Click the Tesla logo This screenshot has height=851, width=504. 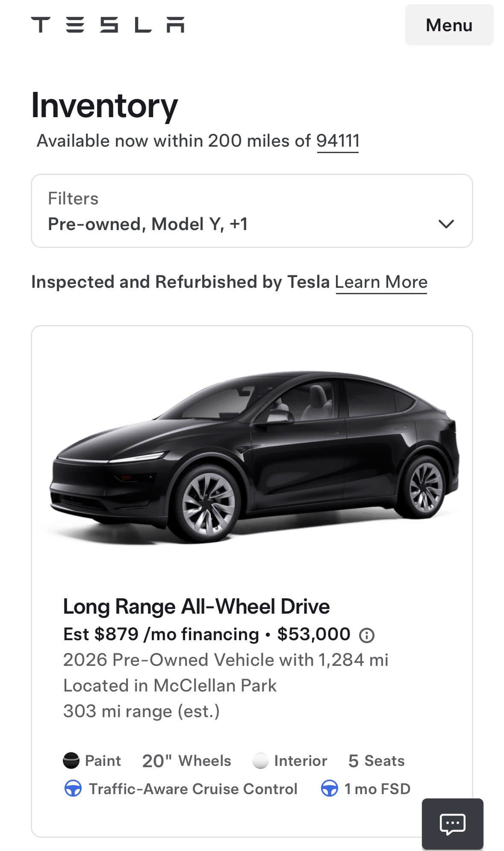(x=107, y=25)
